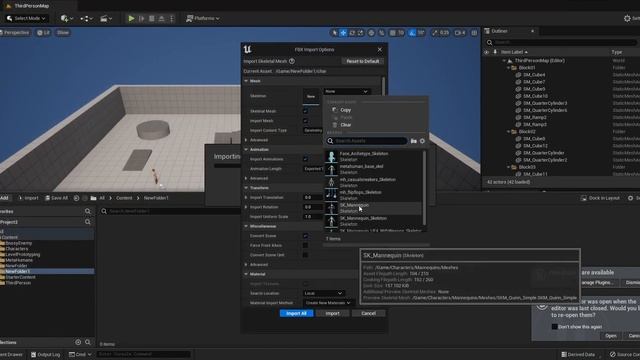Open the Platforms dropdown
This screenshot has width=640, height=360.
(203, 18)
